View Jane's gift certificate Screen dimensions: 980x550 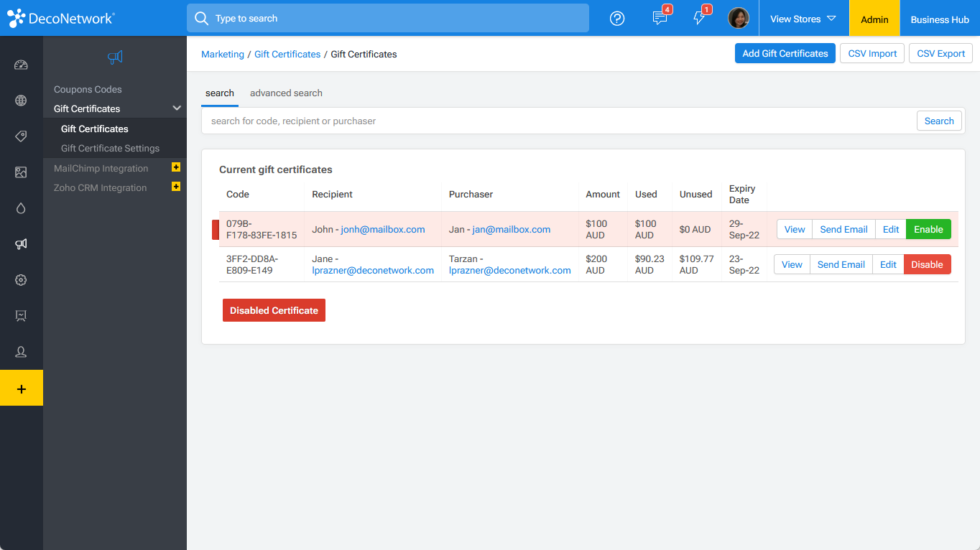point(792,264)
